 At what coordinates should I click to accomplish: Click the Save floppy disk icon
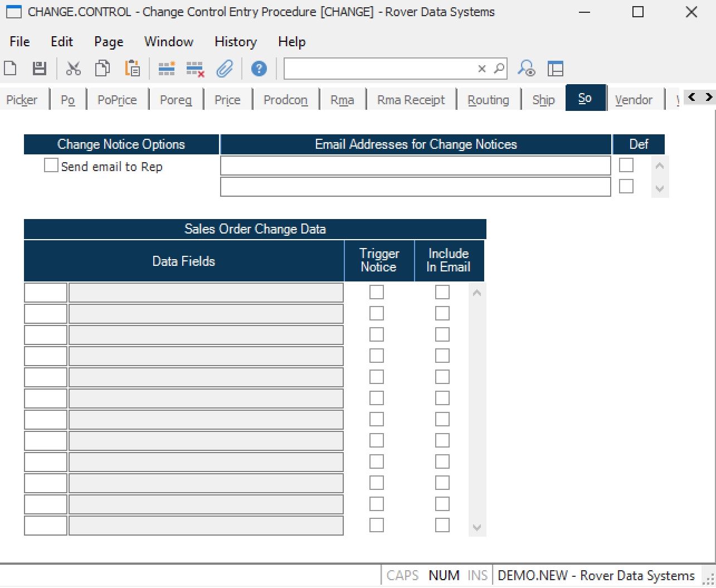[x=39, y=69]
